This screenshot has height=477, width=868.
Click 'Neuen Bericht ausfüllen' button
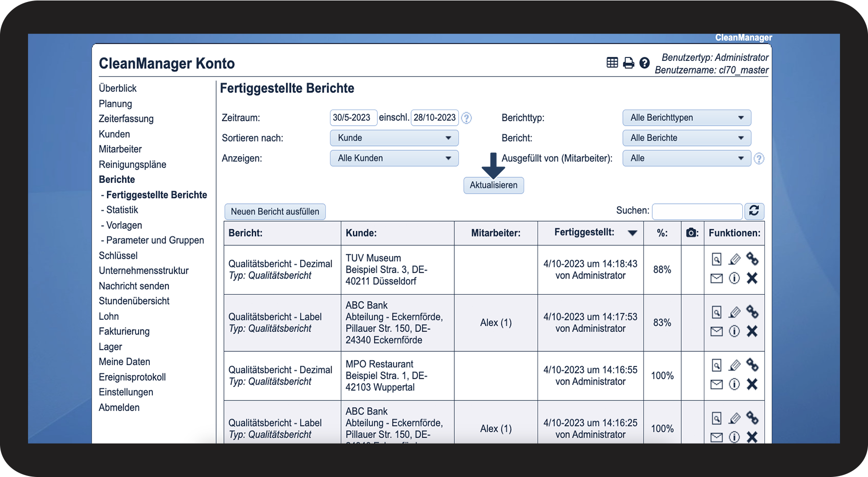[275, 212]
